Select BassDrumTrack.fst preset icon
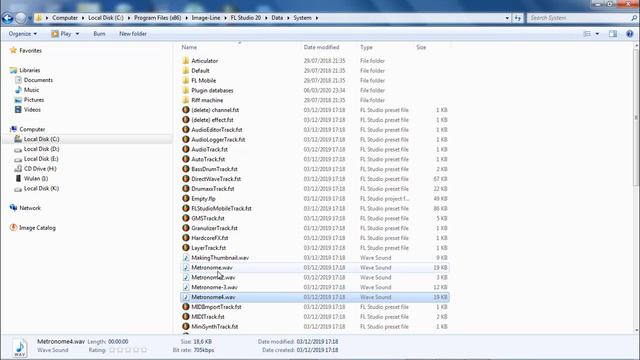The height and width of the screenshot is (360, 640). [186, 169]
